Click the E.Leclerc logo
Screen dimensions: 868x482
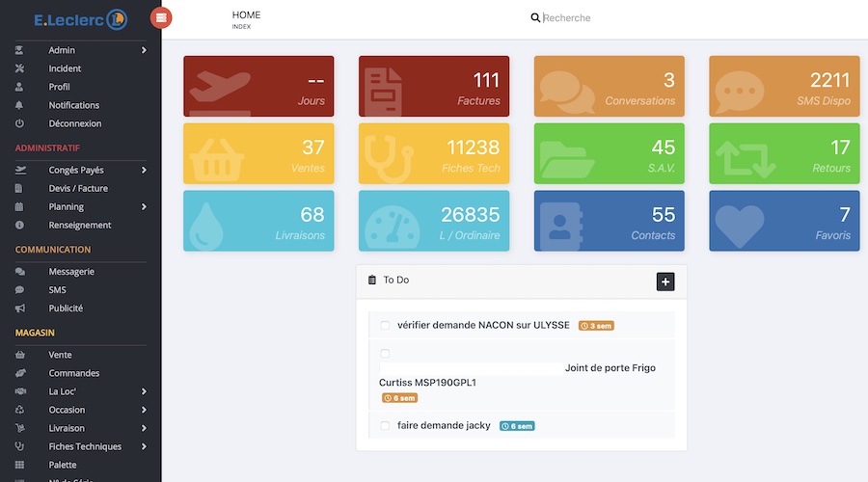point(80,18)
